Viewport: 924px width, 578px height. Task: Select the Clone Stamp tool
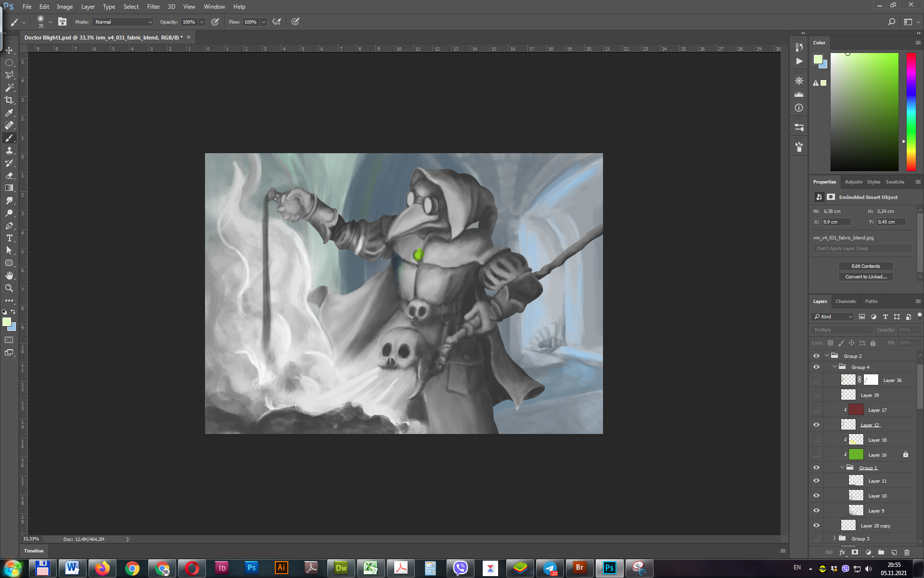point(9,150)
